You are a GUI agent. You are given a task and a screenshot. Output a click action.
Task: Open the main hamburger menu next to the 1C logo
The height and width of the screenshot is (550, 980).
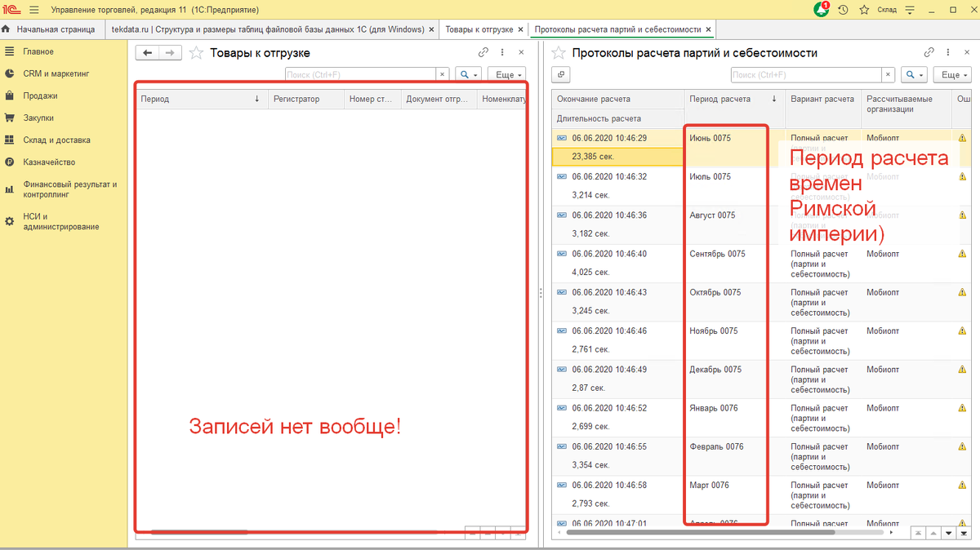[33, 10]
